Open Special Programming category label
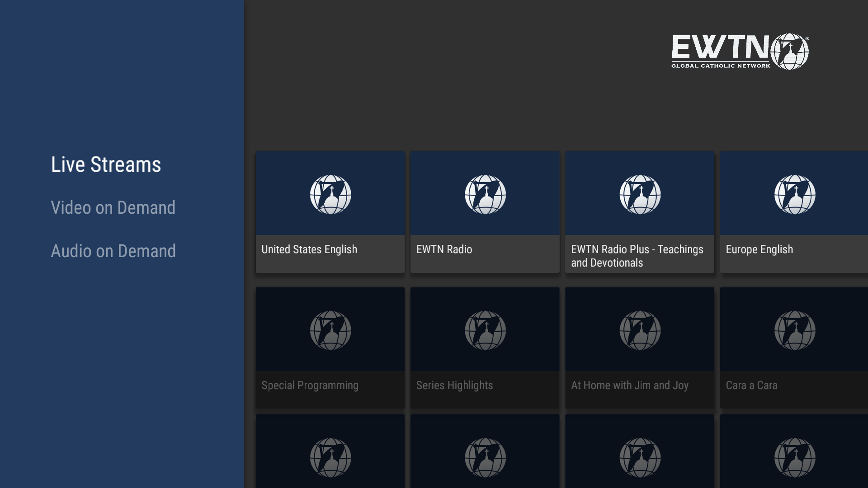Screen dimensions: 868x488 tap(310, 385)
